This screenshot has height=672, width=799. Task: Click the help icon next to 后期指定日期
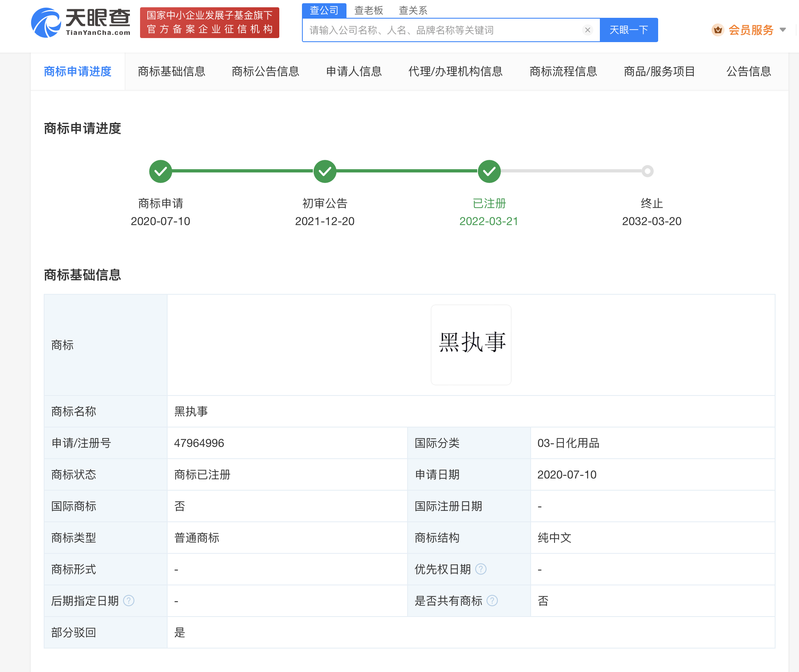tap(129, 601)
